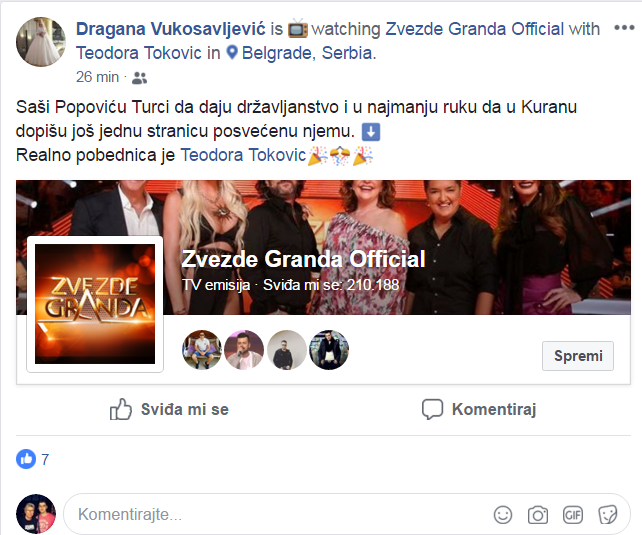
Task: Open Zvezde Granda Official link in header
Action: 475,29
